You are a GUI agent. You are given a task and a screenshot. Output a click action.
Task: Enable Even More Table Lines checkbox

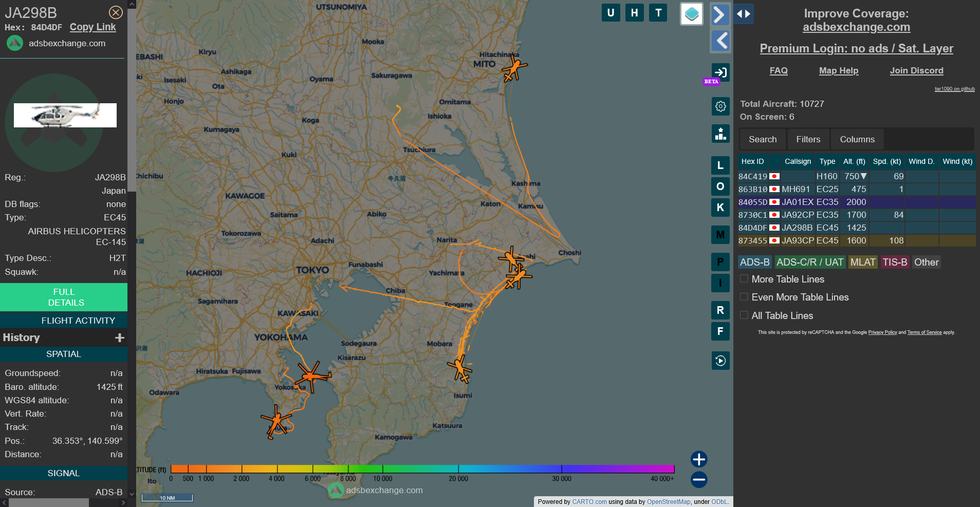pyautogui.click(x=744, y=296)
